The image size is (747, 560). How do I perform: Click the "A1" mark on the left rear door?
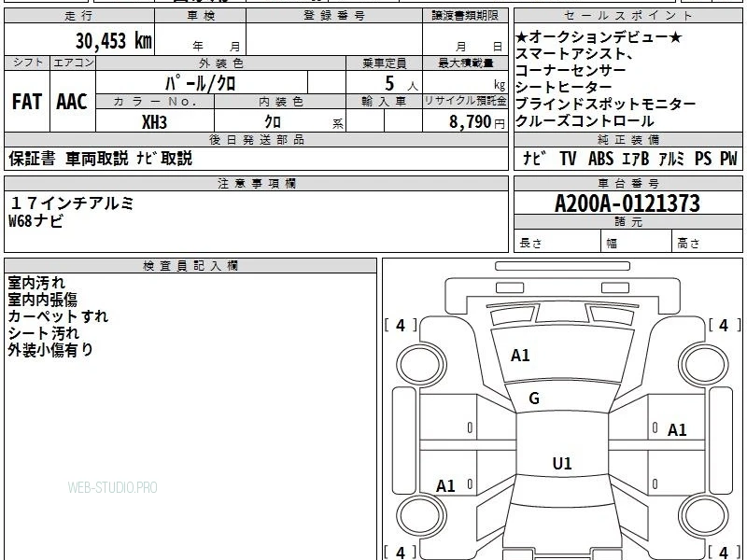446,486
